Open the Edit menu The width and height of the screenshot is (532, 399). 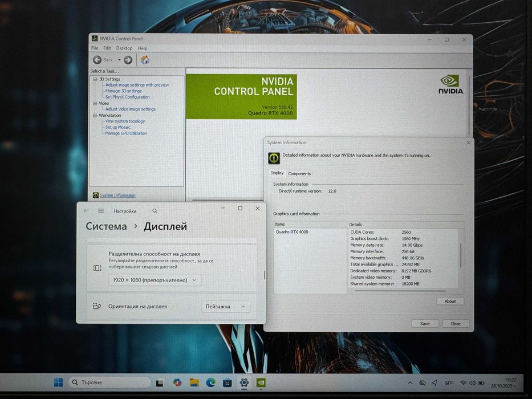click(x=107, y=48)
